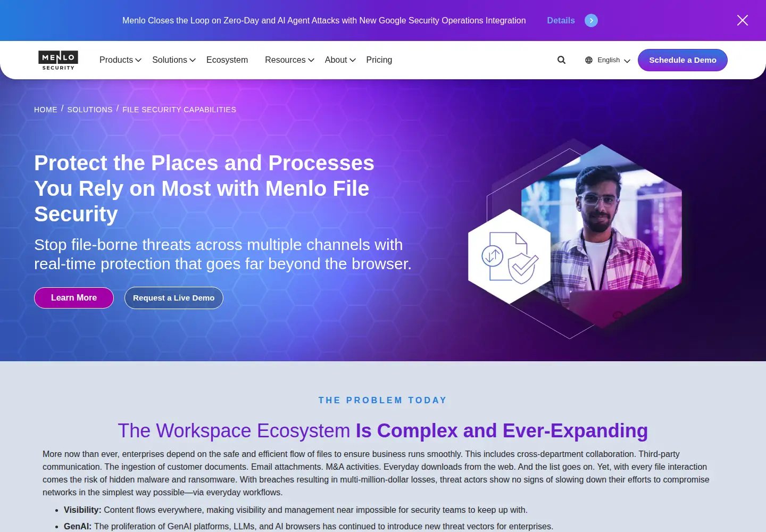Click 'The Workspace Ecosystem Is Complex' heading
This screenshot has width=766, height=532.
point(383,430)
